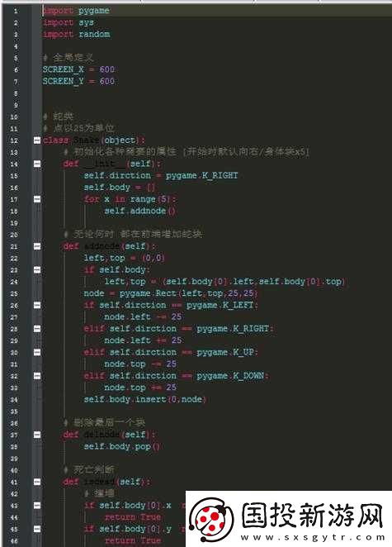Click the 'self.body.pop()' statement
392x547 pixels.
tap(121, 446)
